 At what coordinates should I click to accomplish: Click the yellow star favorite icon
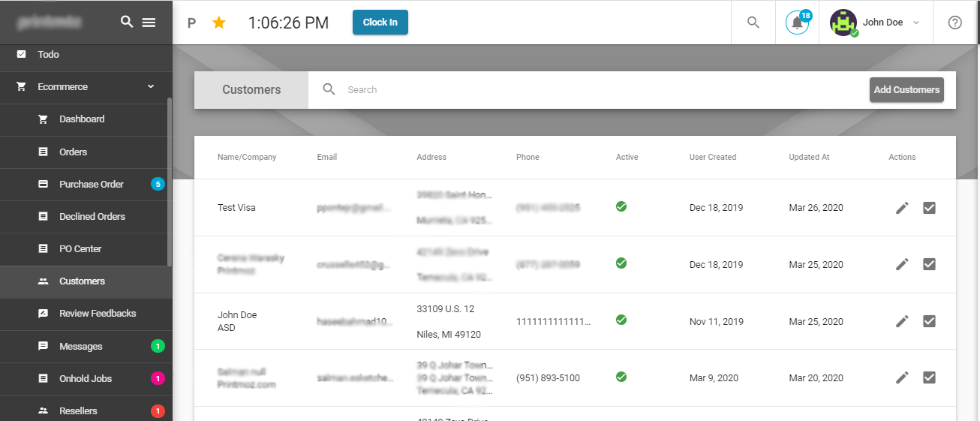pos(218,23)
